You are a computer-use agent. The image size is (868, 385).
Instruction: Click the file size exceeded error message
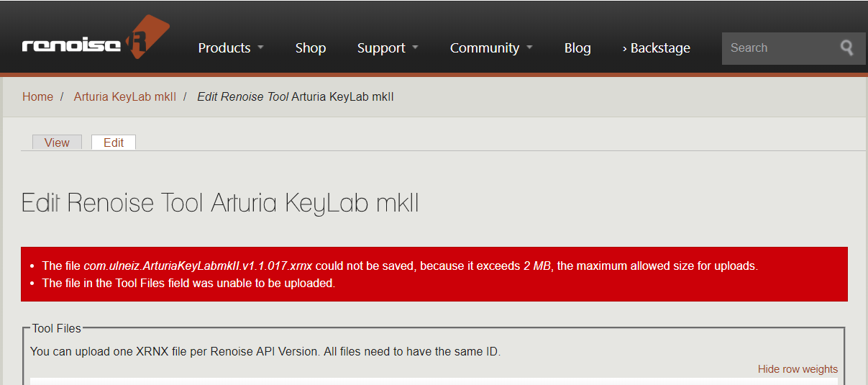click(x=400, y=266)
